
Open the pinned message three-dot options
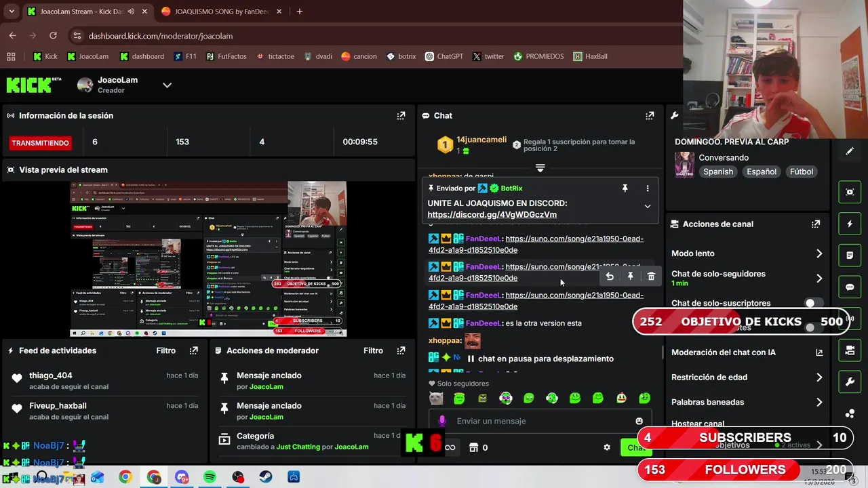[648, 188]
